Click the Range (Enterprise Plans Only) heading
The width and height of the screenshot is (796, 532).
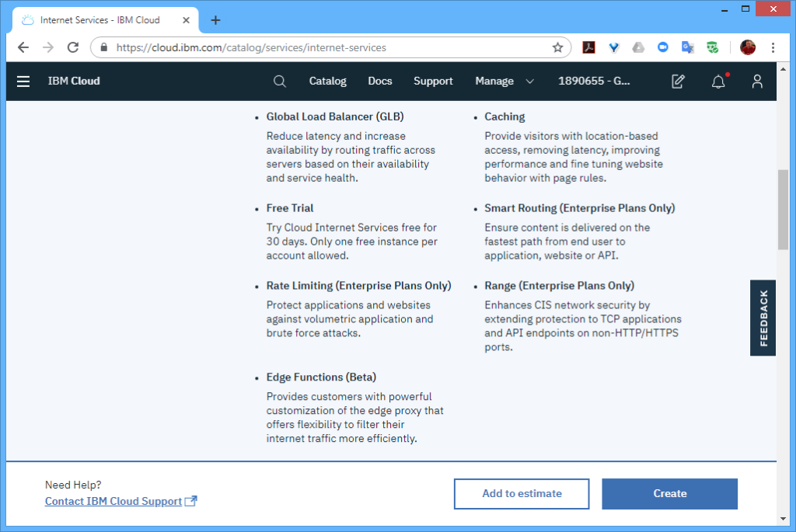(560, 286)
